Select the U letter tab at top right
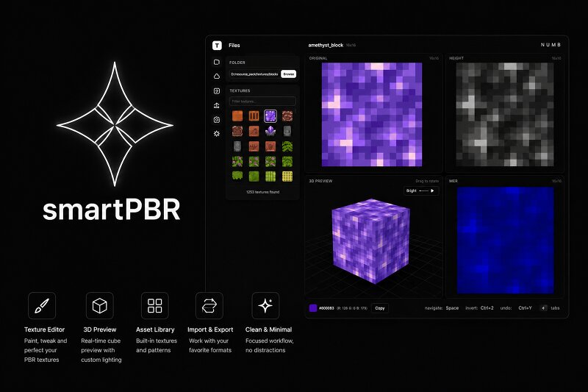 [x=548, y=45]
